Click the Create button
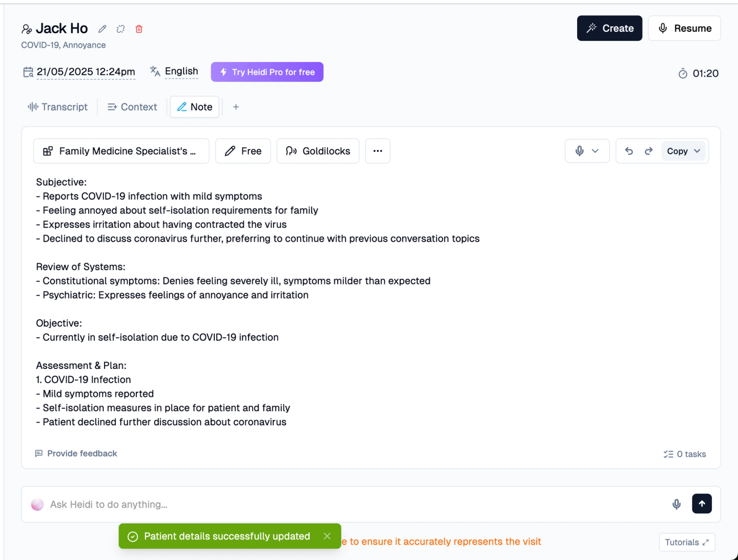738x560 pixels. point(609,28)
